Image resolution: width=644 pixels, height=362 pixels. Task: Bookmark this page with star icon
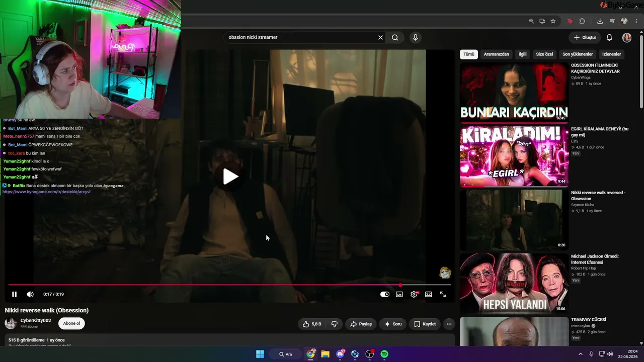point(553,21)
